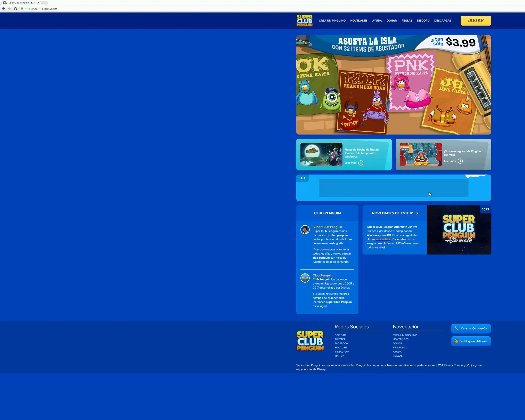
Task: Click the Desbloquear Artículos button
Action: [x=471, y=341]
